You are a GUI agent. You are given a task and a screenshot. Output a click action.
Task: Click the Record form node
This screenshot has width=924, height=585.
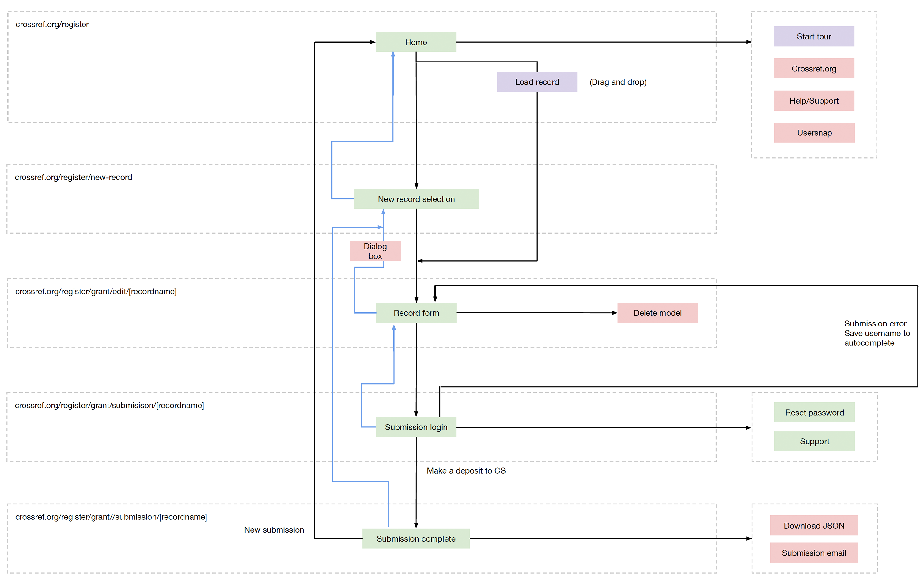pyautogui.click(x=416, y=313)
